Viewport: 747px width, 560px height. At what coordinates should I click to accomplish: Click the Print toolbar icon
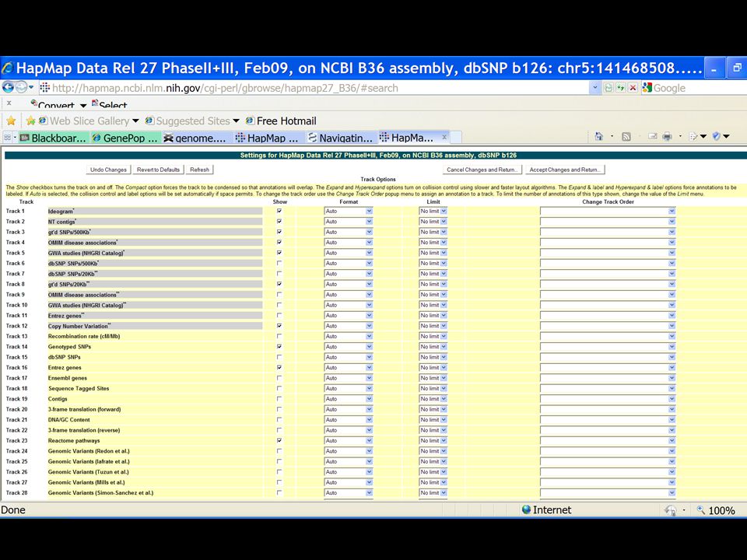667,137
